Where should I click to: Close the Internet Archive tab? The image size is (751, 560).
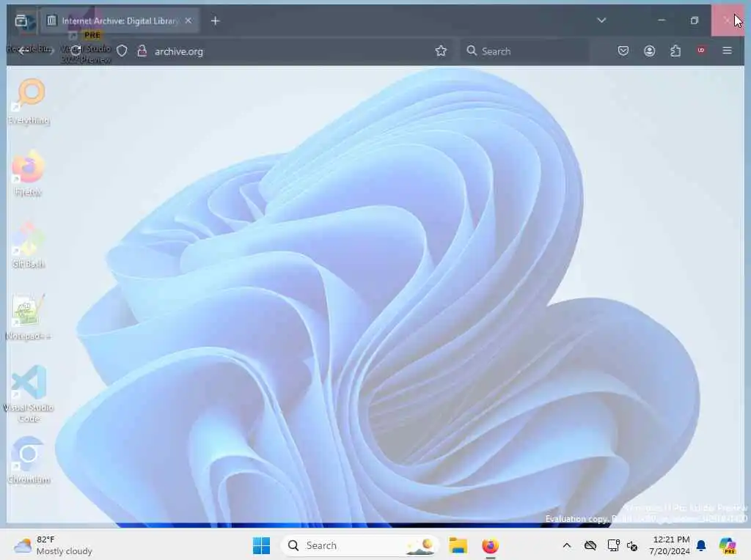coord(188,21)
